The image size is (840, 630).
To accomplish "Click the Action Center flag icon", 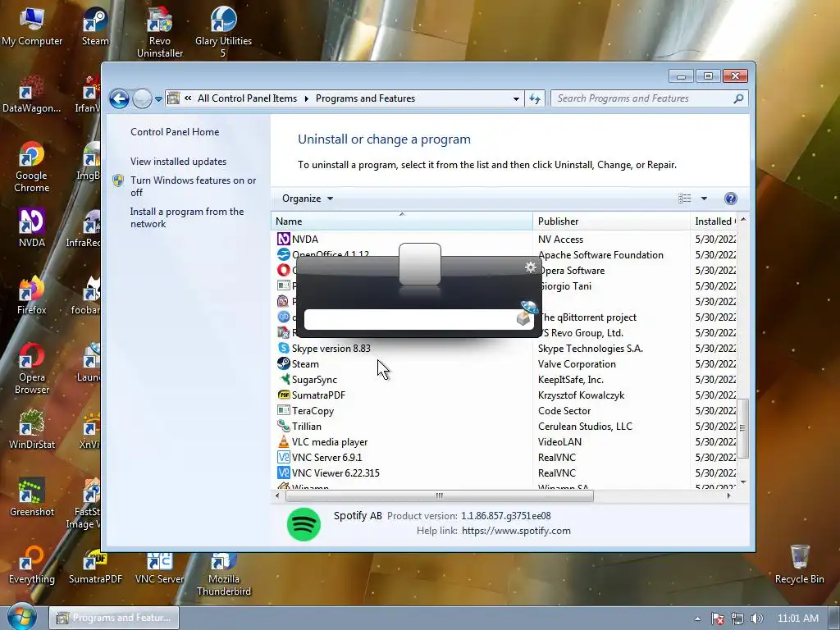I will (717, 619).
